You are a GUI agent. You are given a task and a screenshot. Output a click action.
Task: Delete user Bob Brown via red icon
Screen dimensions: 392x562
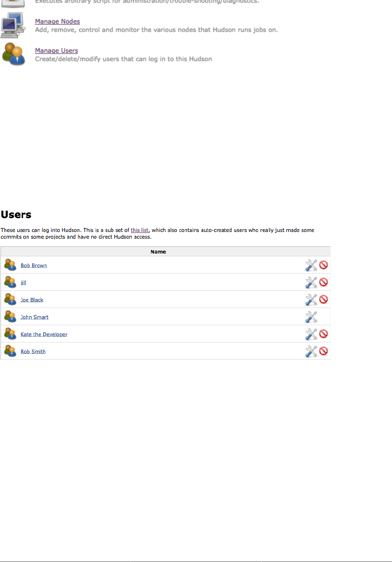click(324, 265)
